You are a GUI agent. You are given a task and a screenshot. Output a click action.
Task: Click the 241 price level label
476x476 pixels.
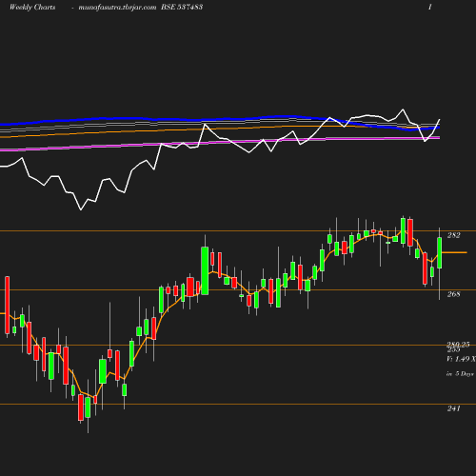[454, 408]
